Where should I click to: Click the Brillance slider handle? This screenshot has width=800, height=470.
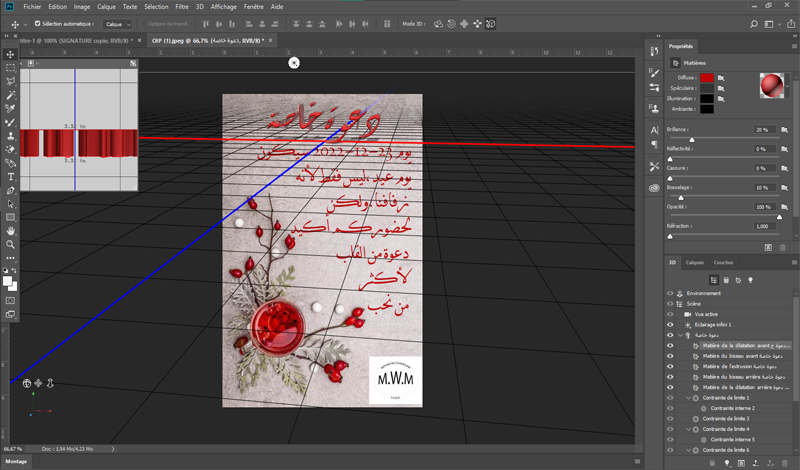pyautogui.click(x=692, y=140)
